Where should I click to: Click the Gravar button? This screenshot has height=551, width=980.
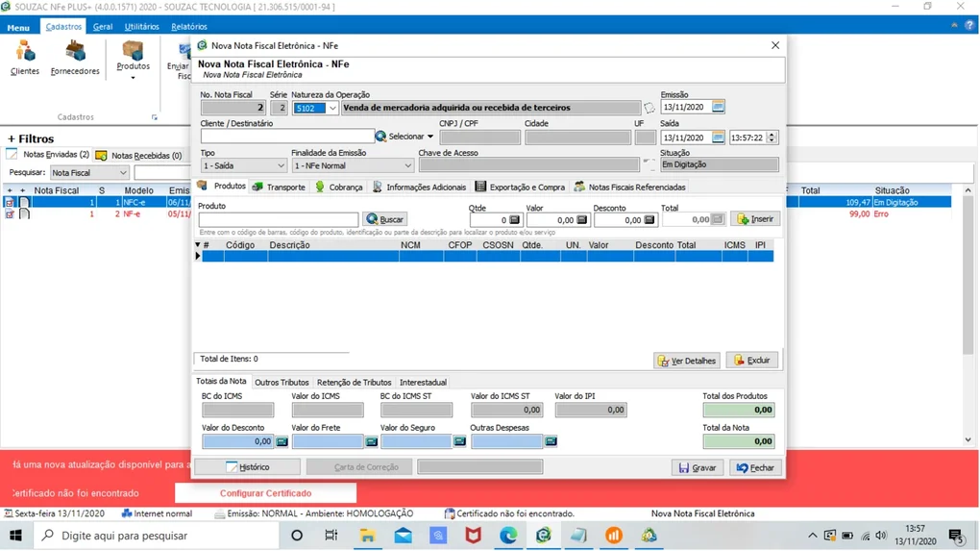698,467
